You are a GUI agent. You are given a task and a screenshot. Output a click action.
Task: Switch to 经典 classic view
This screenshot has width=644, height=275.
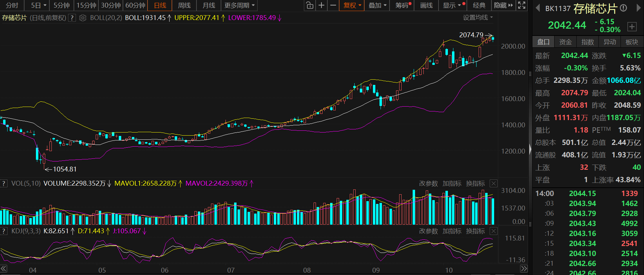[x=479, y=5]
